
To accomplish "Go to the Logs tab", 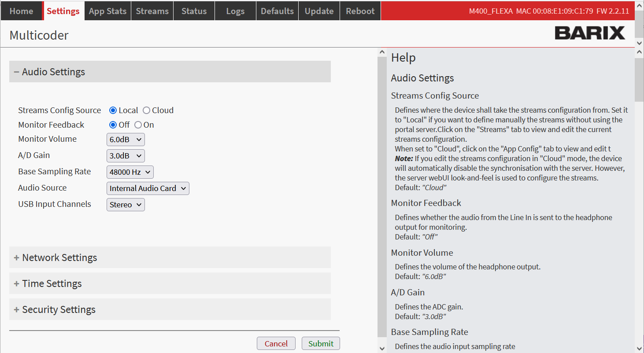I will (x=235, y=11).
